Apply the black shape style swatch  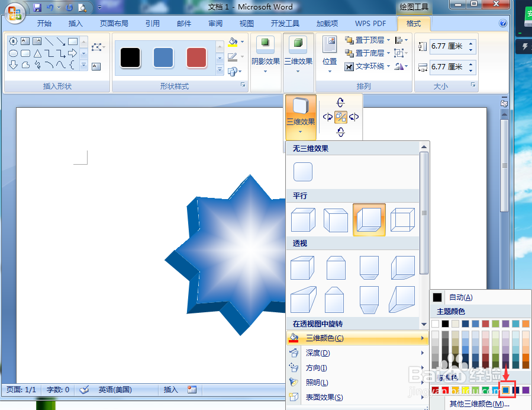tap(130, 57)
